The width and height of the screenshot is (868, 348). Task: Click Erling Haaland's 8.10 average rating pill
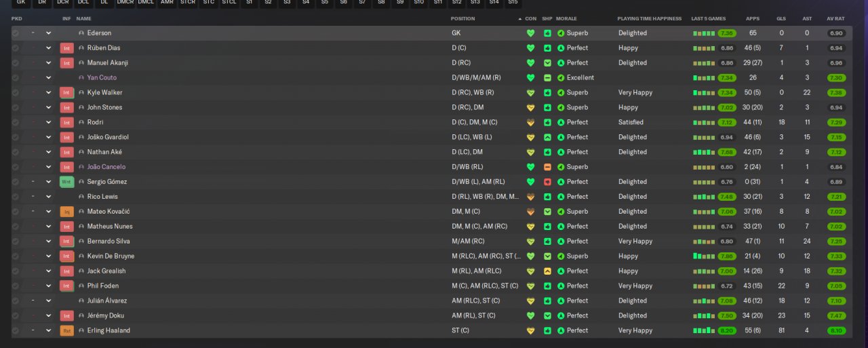coord(836,330)
